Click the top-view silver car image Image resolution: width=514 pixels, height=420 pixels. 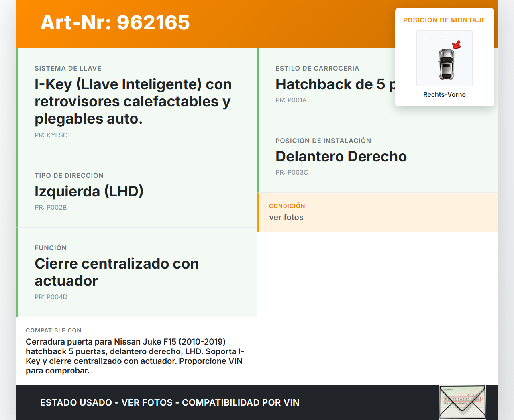coord(446,64)
